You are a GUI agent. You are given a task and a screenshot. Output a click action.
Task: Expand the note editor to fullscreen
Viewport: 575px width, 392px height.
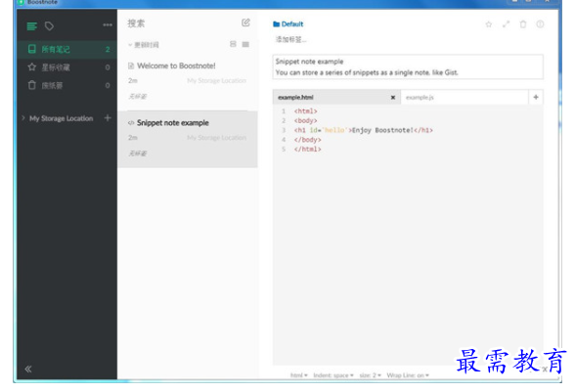507,24
